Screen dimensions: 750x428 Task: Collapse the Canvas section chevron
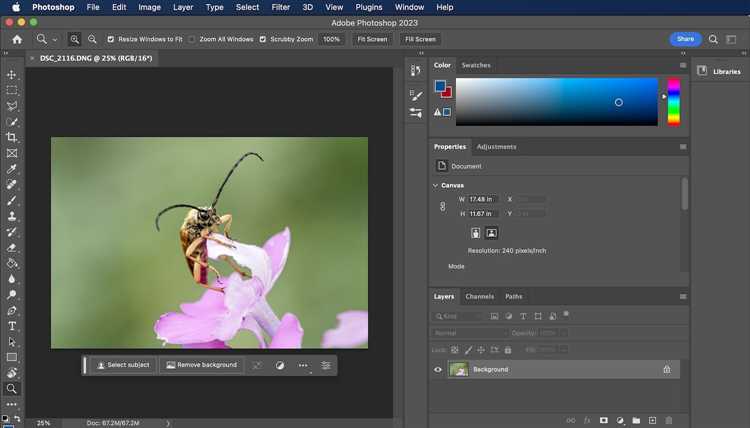coord(435,185)
